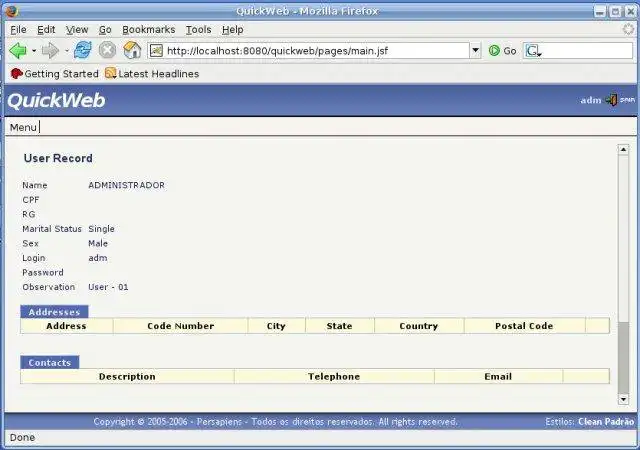Click the Description column header
This screenshot has width=640, height=450.
[127, 376]
